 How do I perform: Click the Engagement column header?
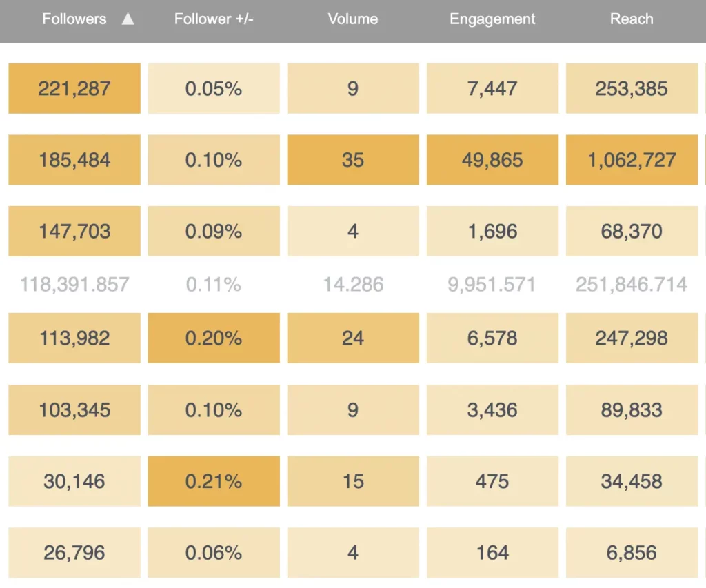[492, 19]
